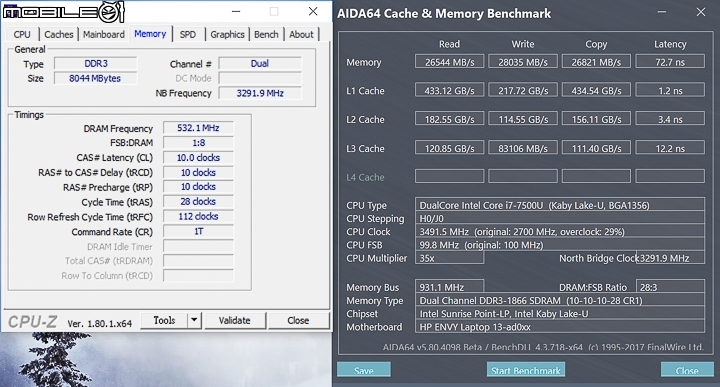Select the Memory tab in CPU-Z
The height and width of the screenshot is (387, 720).
coord(150,34)
